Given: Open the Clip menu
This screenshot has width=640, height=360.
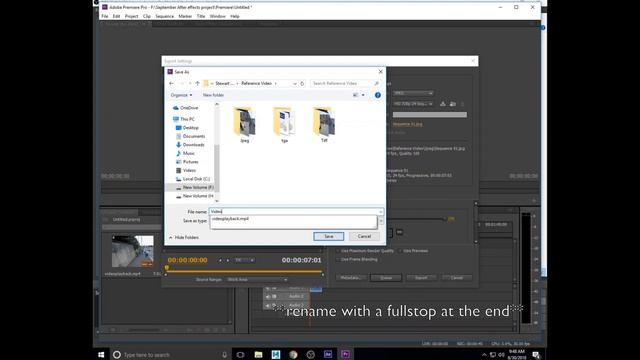Looking at the screenshot, I should [147, 16].
